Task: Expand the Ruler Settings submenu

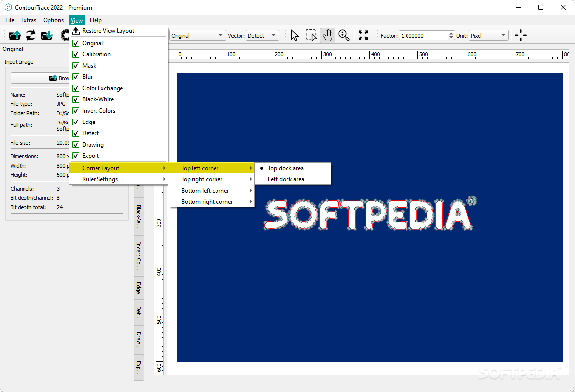Action: pyautogui.click(x=118, y=179)
